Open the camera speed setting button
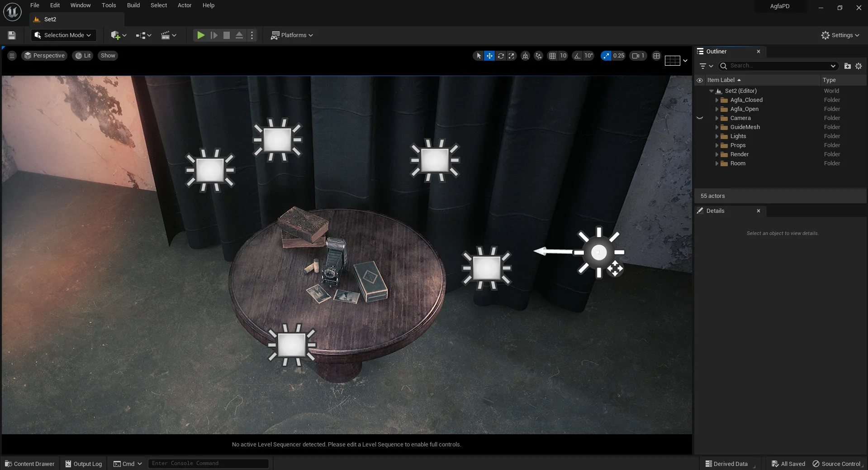The width and height of the screenshot is (868, 470). click(638, 56)
